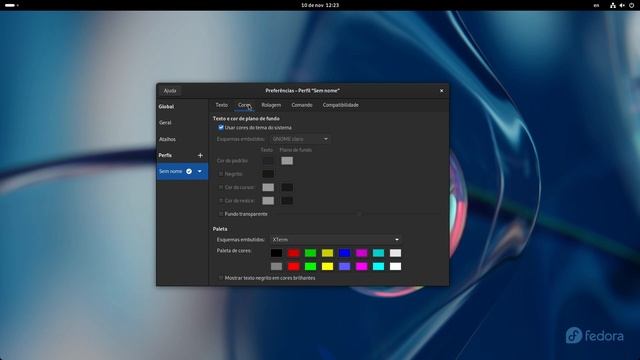
Task: Toggle the 'Cor de realce' checkbox
Action: (221, 201)
